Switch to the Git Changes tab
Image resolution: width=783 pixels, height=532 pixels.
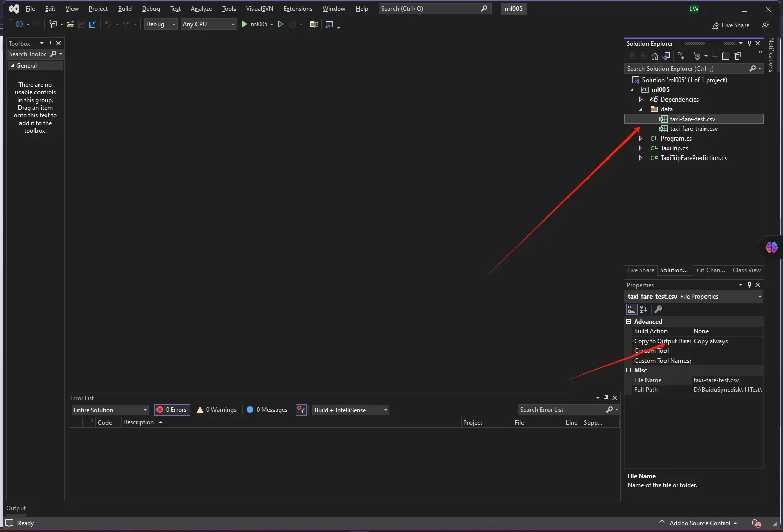(710, 270)
